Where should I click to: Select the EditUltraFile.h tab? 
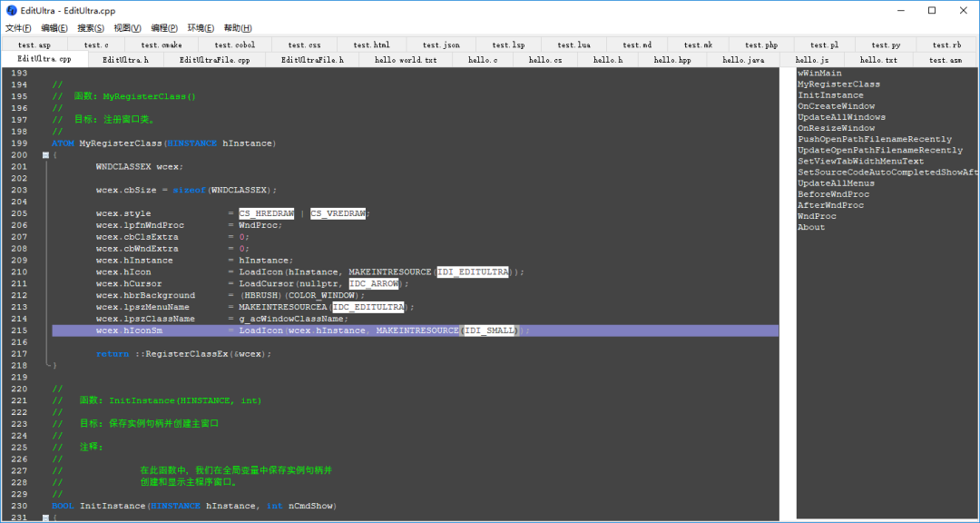(312, 60)
